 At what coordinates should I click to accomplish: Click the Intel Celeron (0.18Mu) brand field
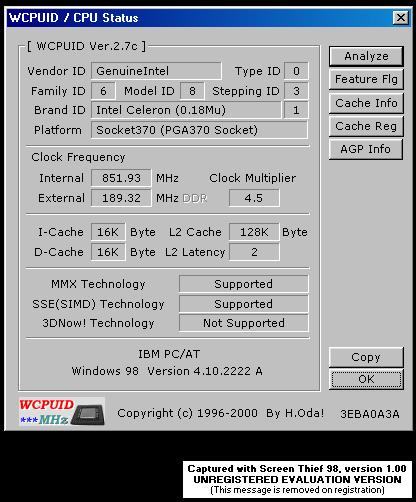(x=186, y=110)
